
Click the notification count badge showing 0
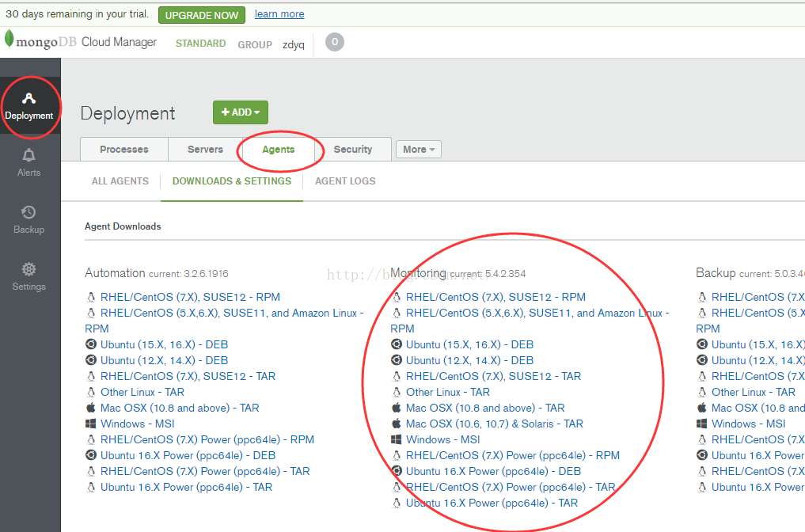335,42
